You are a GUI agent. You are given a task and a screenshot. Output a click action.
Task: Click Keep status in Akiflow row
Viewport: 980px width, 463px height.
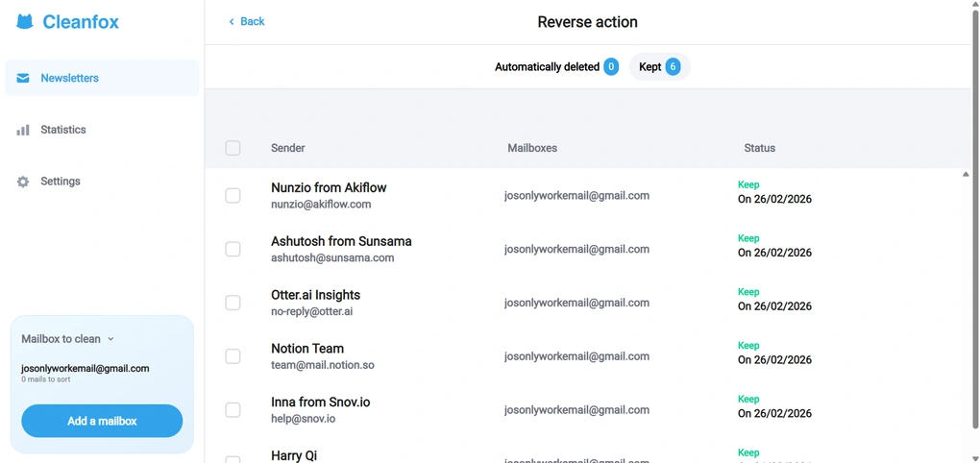(x=748, y=185)
